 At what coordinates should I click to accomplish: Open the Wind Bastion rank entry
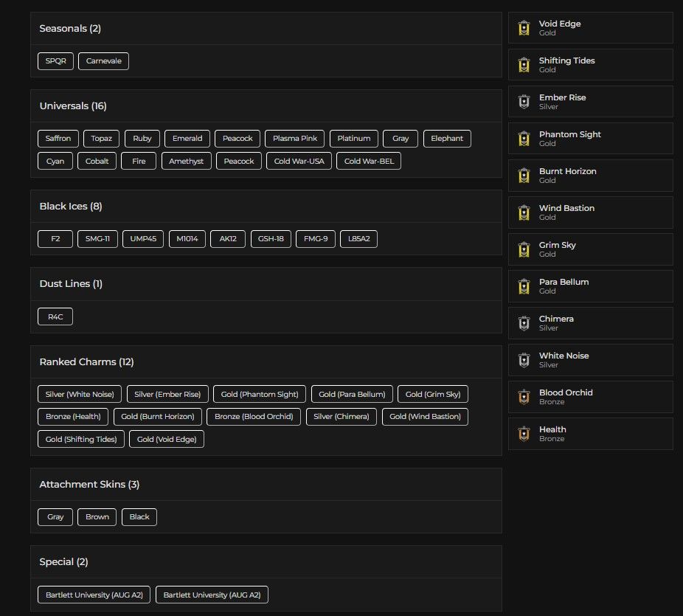[x=591, y=212]
